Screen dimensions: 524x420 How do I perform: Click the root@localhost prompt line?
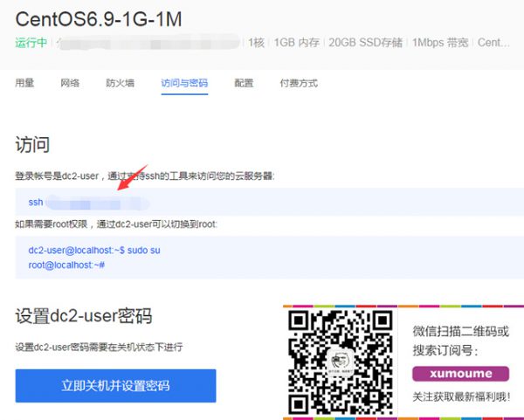click(66, 265)
